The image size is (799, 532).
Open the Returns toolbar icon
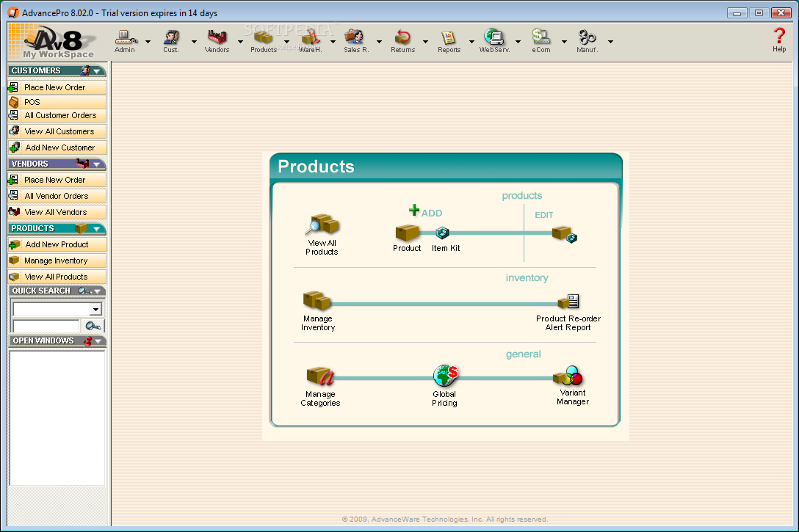(402, 41)
